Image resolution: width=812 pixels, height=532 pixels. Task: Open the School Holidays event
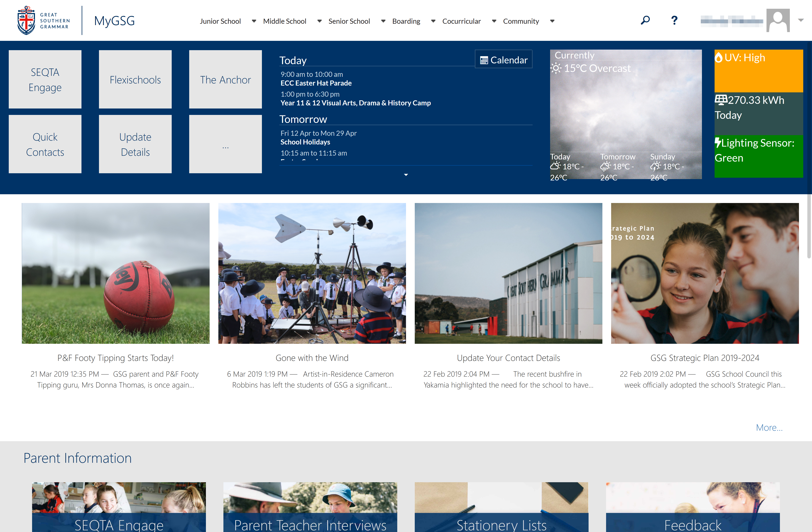pos(305,142)
